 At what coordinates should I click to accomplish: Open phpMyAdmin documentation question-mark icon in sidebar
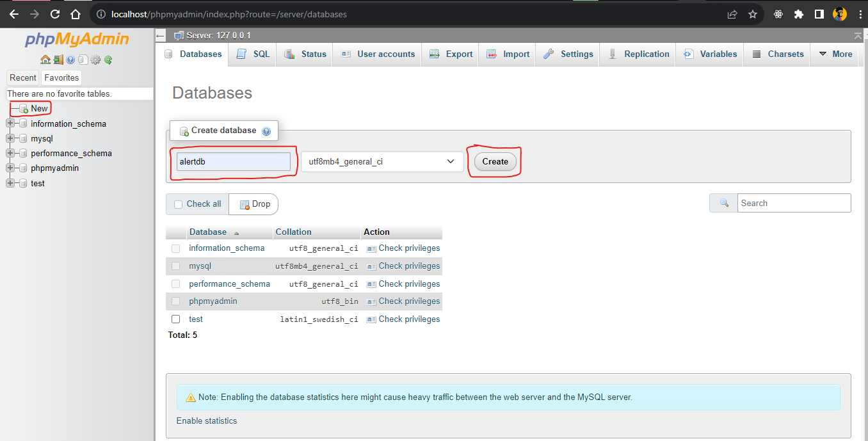tap(70, 60)
